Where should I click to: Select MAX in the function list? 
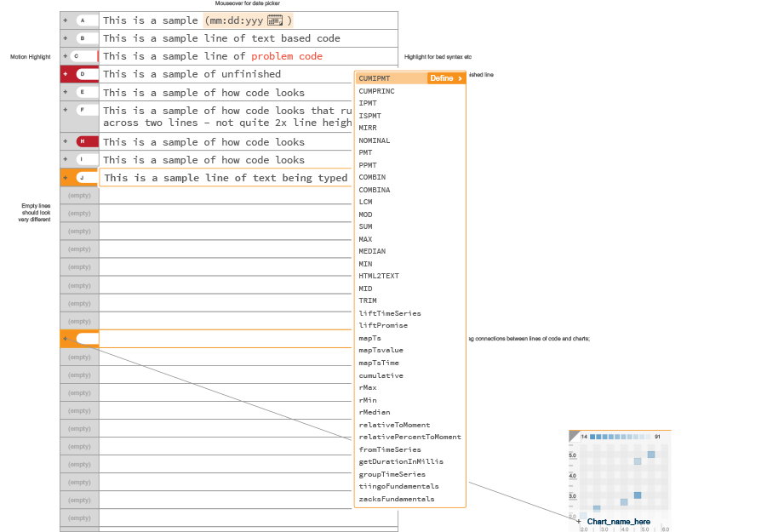click(x=365, y=239)
